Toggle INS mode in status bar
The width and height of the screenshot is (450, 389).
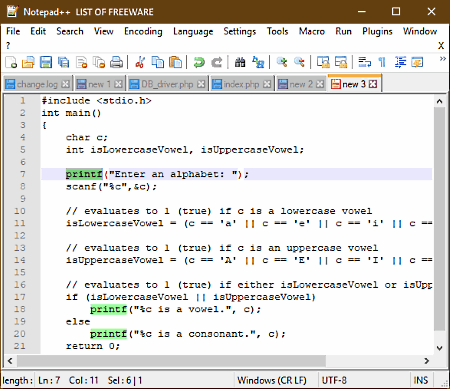click(x=421, y=380)
